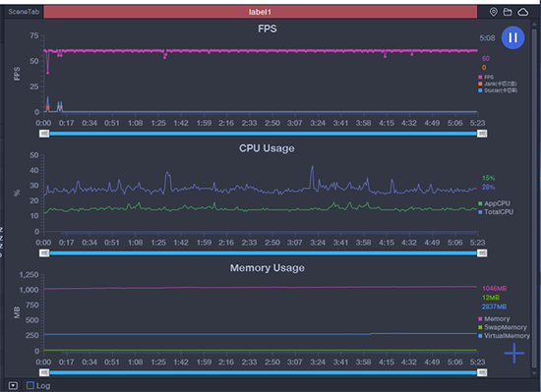The image size is (541, 392).
Task: Click the dropdown arrow button beside Log
Action: 13,385
